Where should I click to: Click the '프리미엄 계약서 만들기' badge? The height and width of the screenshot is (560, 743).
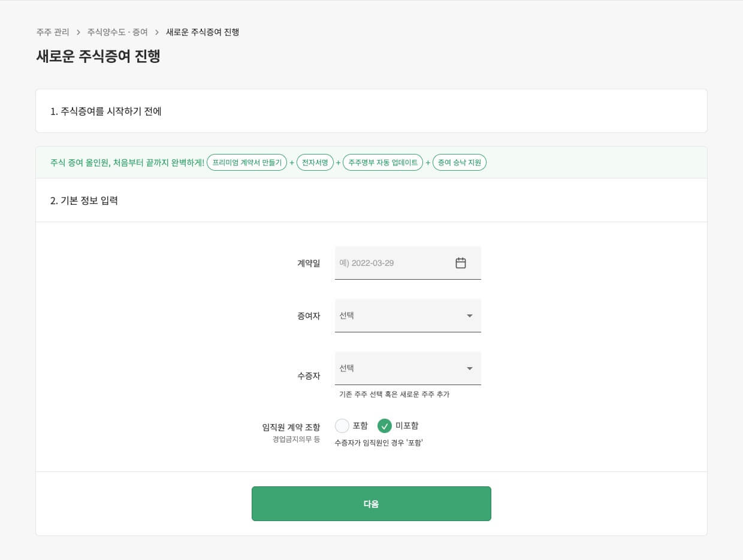247,162
